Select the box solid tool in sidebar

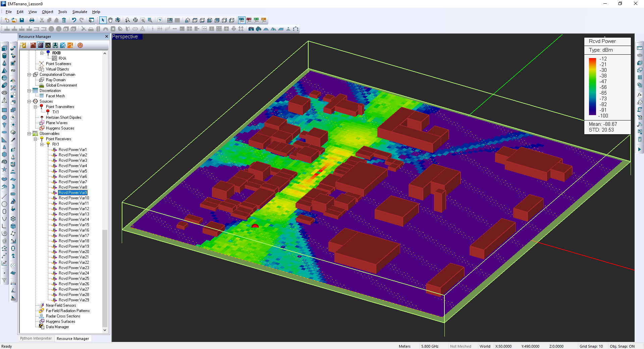pyautogui.click(x=4, y=48)
